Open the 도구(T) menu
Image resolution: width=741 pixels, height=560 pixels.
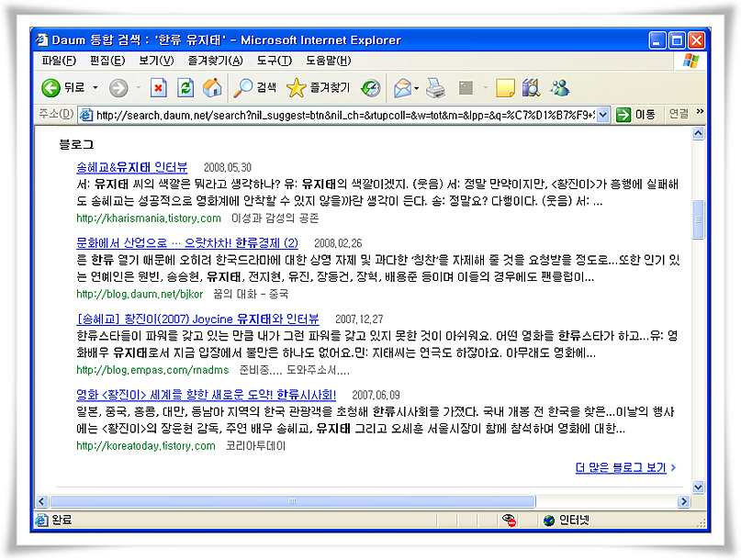tap(275, 61)
